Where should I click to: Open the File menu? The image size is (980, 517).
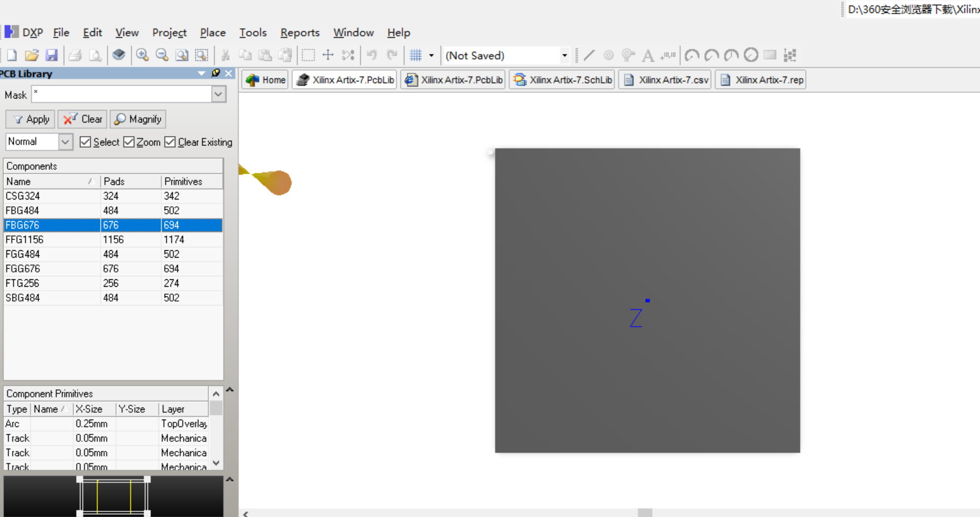pos(61,32)
